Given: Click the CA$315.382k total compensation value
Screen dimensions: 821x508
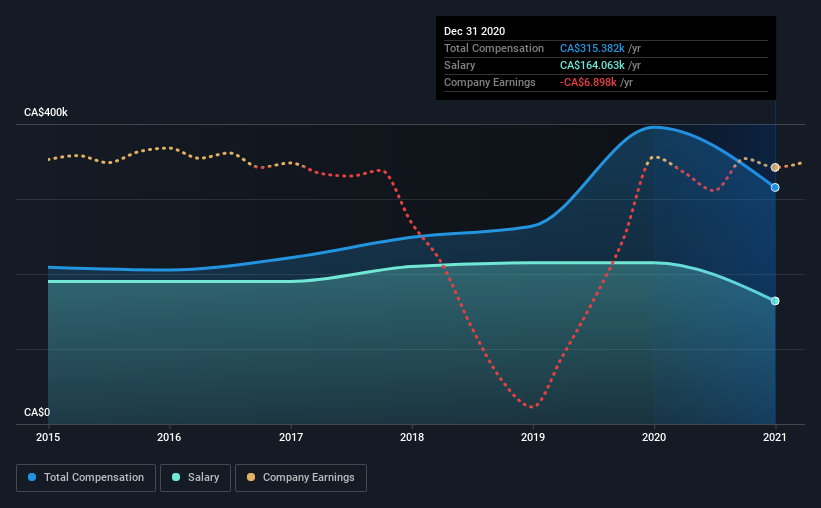Looking at the screenshot, I should (592, 48).
